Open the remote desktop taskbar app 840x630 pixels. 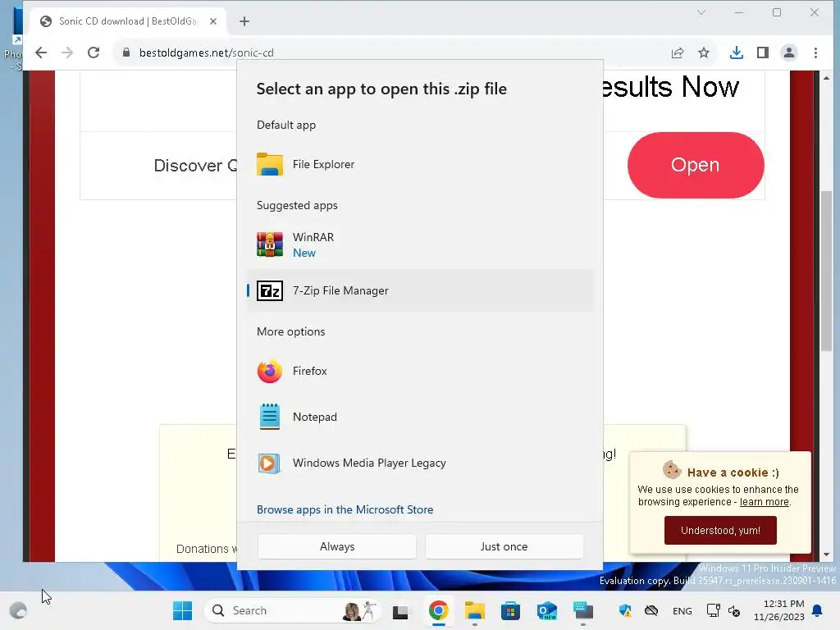click(x=583, y=610)
